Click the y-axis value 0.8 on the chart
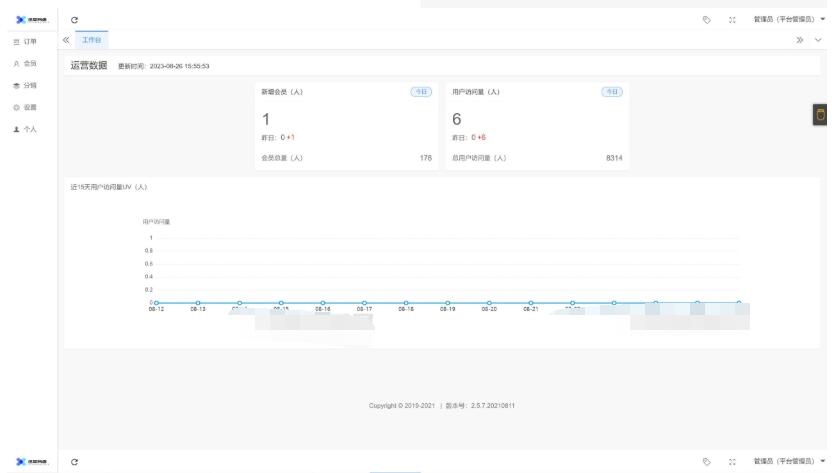 point(149,251)
